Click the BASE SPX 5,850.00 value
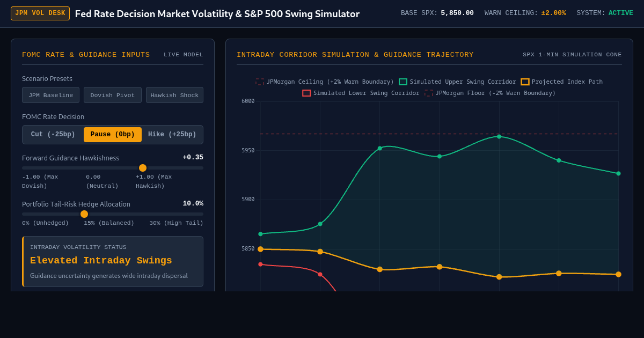 tap(457, 13)
